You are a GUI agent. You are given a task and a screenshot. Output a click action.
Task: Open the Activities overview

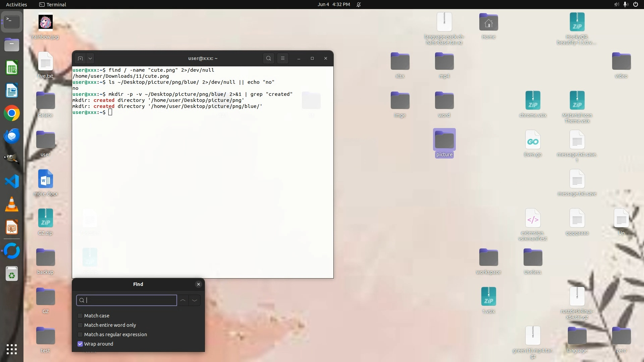16,4
